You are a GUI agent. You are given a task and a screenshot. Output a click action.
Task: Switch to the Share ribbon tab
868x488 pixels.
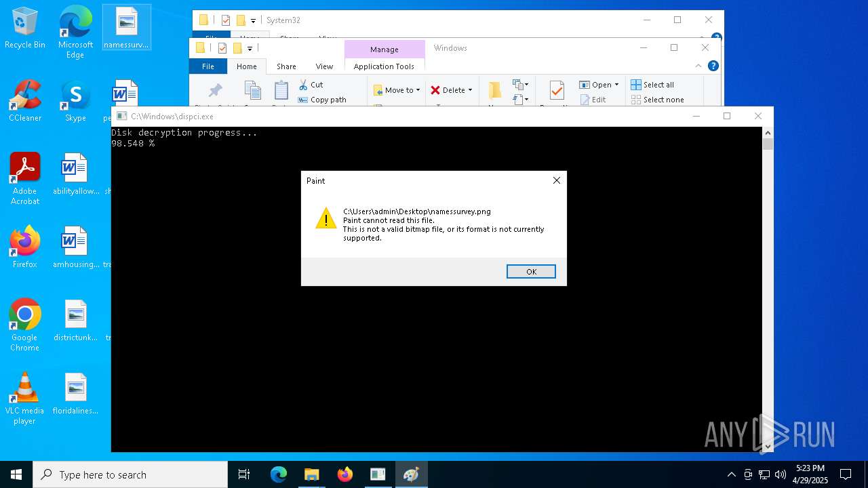(x=286, y=66)
